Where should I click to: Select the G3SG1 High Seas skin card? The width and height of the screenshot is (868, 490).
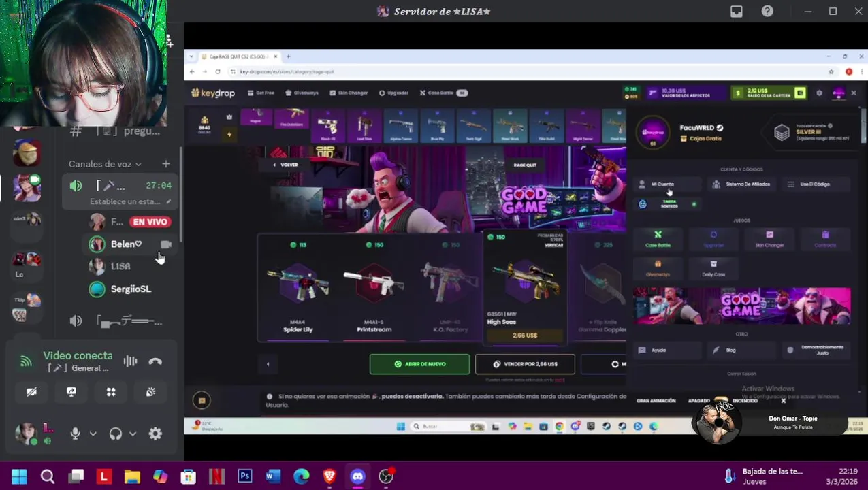point(524,288)
